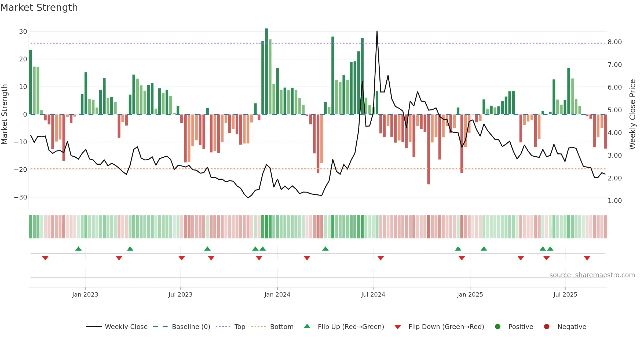Image resolution: width=644 pixels, height=362 pixels.
Task: Select the Jul 2025 date axis label
Action: (565, 294)
